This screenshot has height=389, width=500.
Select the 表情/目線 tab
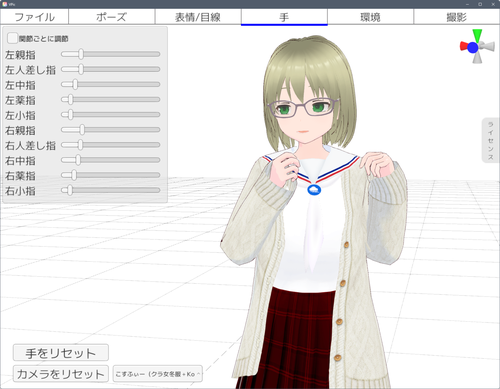pyautogui.click(x=198, y=17)
